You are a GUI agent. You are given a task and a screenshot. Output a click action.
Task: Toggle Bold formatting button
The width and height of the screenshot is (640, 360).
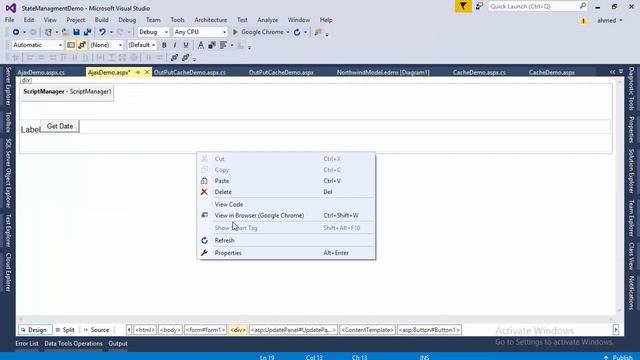tap(164, 45)
